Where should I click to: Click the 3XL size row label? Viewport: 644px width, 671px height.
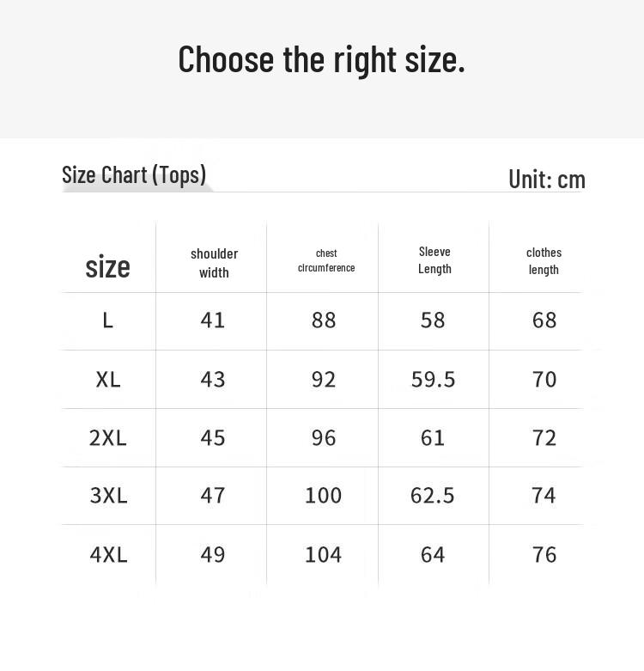click(x=108, y=496)
